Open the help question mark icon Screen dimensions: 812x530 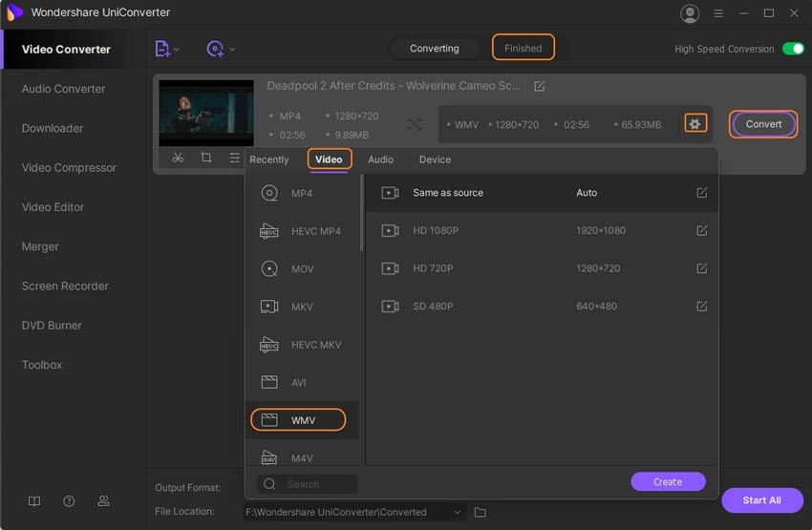(x=69, y=501)
